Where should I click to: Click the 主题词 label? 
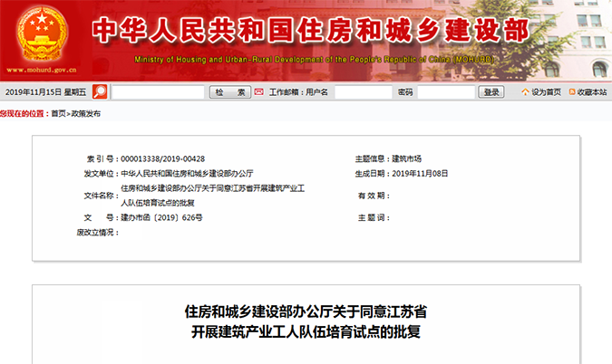[x=372, y=217]
